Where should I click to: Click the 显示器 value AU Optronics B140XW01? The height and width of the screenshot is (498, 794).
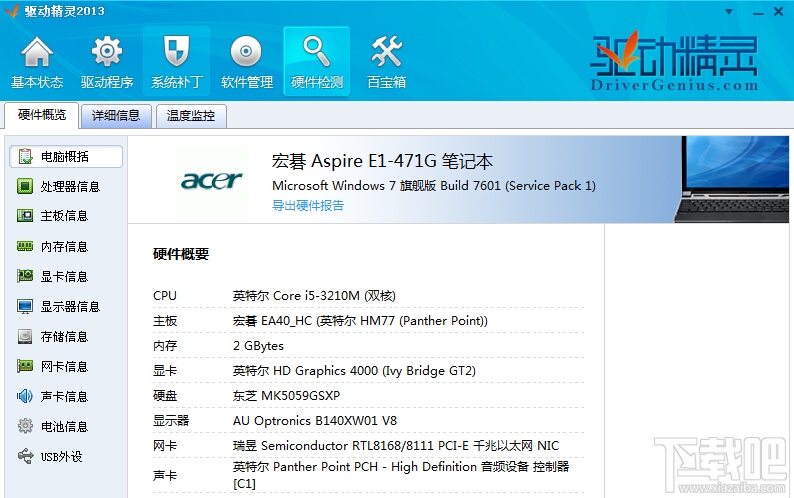click(x=314, y=420)
